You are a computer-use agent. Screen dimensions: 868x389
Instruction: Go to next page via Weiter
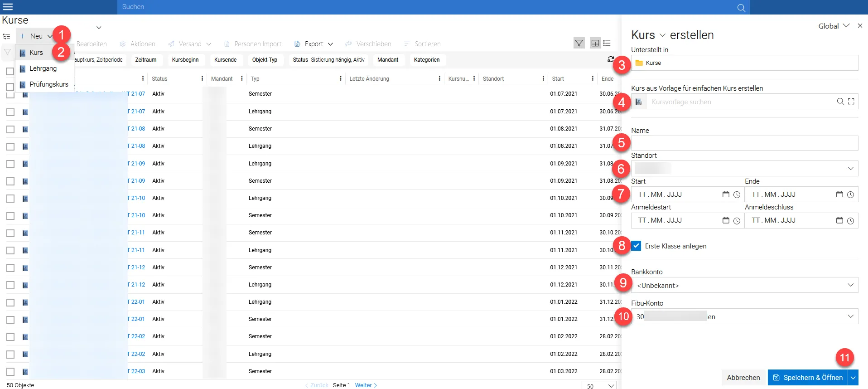point(366,385)
